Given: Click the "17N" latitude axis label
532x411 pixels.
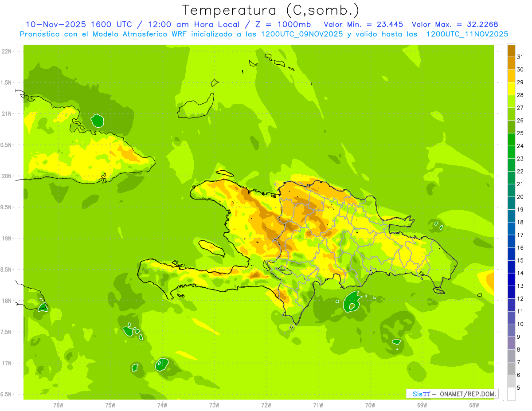Looking at the screenshot, I should click(7, 363).
